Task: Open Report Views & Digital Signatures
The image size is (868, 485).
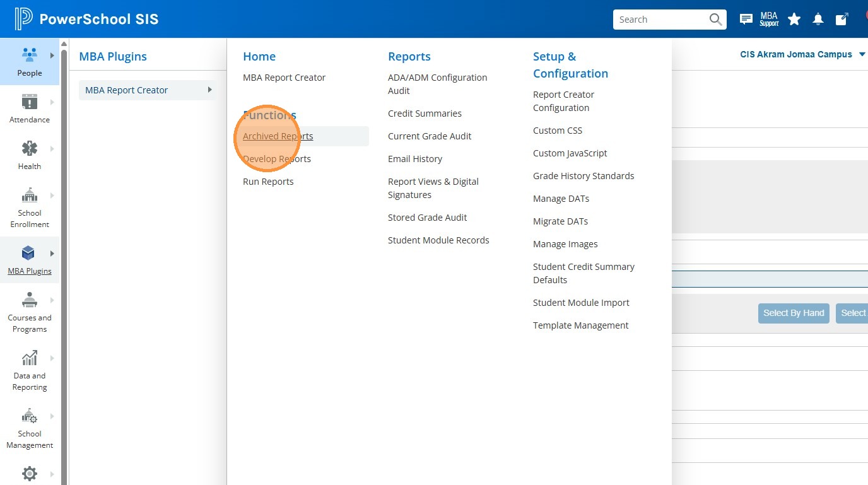Action: (x=433, y=188)
